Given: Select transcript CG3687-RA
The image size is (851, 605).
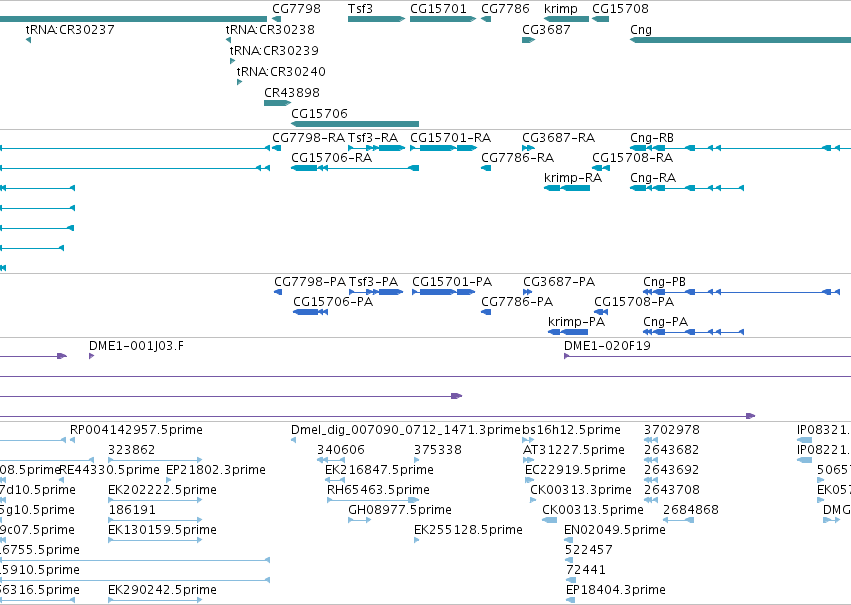Looking at the screenshot, I should 558,138.
